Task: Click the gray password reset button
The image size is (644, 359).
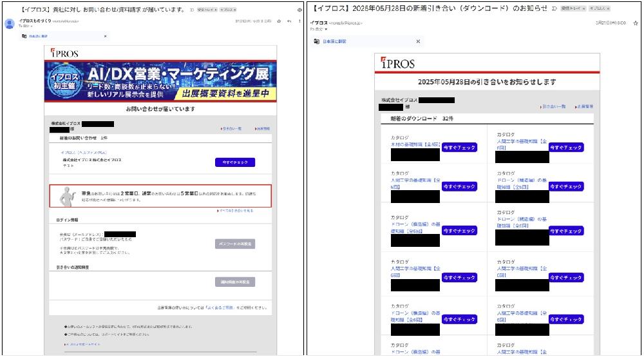Action: click(236, 244)
